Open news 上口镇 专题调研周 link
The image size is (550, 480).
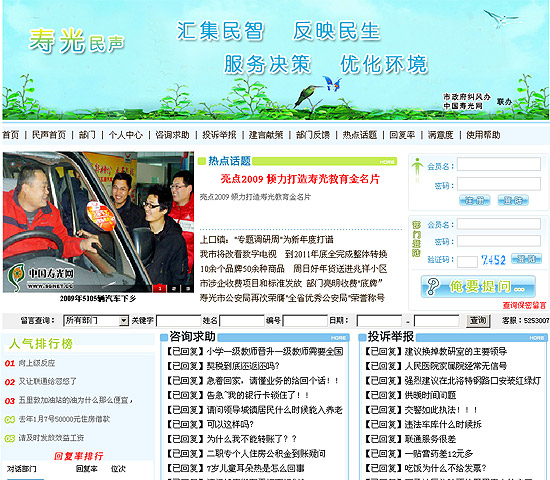267,240
